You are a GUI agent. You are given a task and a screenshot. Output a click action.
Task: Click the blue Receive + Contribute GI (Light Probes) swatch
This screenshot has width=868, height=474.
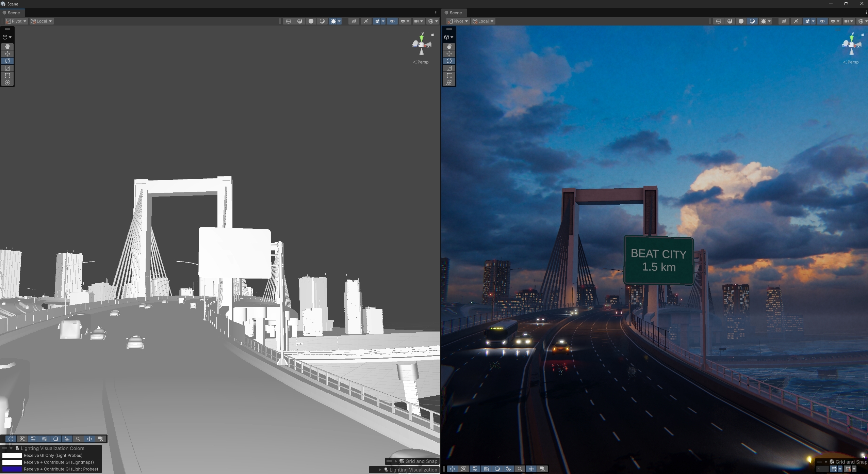12,469
